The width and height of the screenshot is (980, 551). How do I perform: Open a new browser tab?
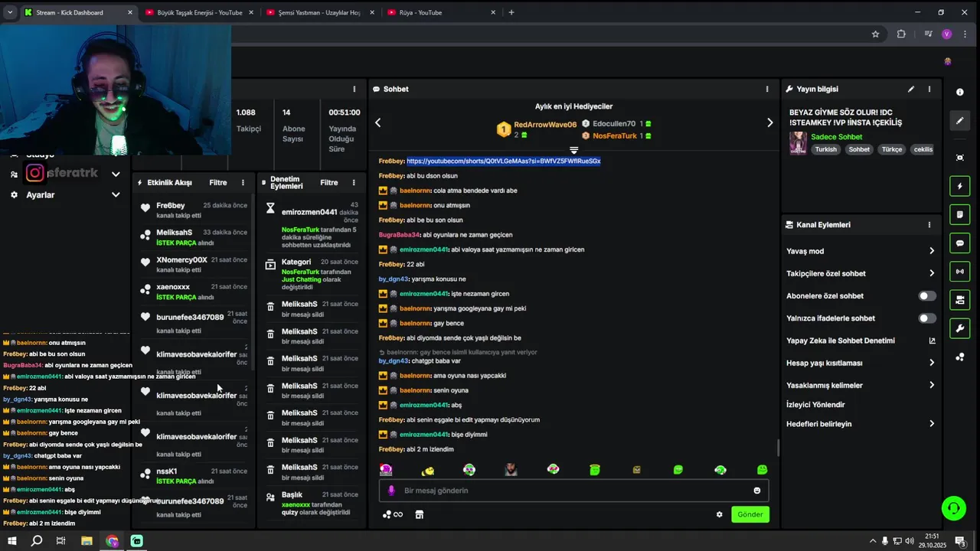511,12
